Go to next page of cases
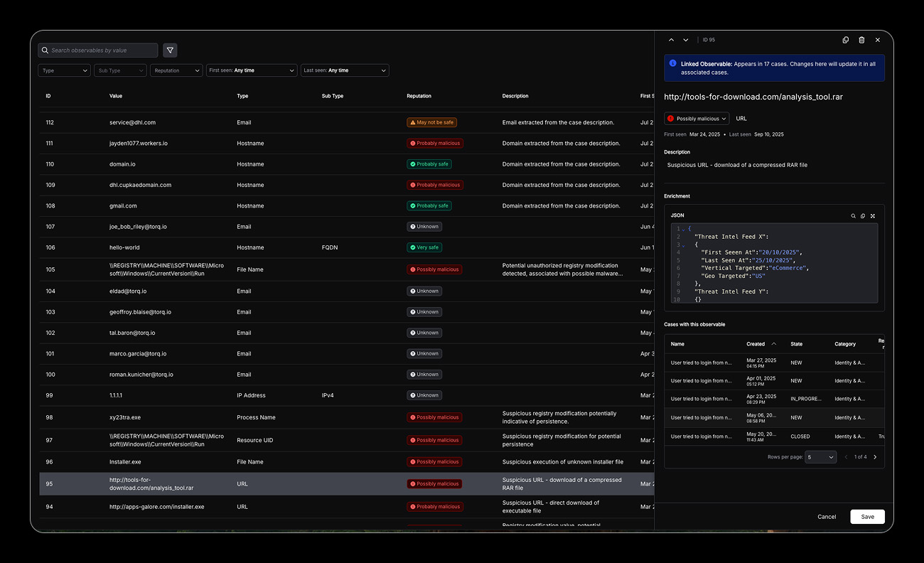 tap(875, 457)
